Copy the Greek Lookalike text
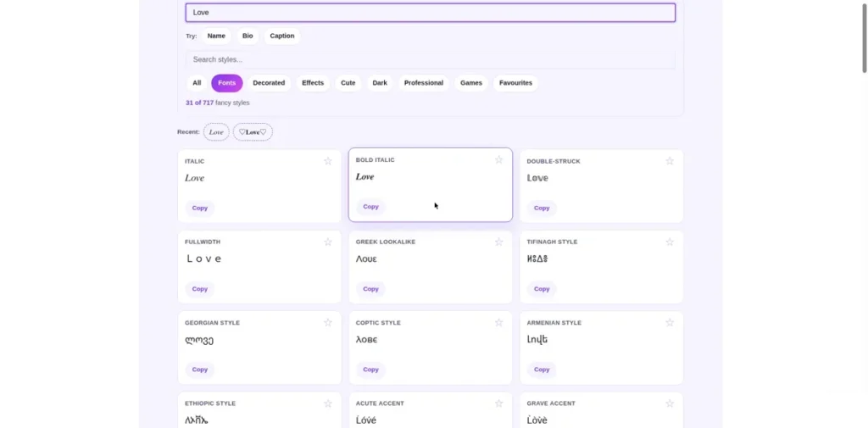 point(371,289)
